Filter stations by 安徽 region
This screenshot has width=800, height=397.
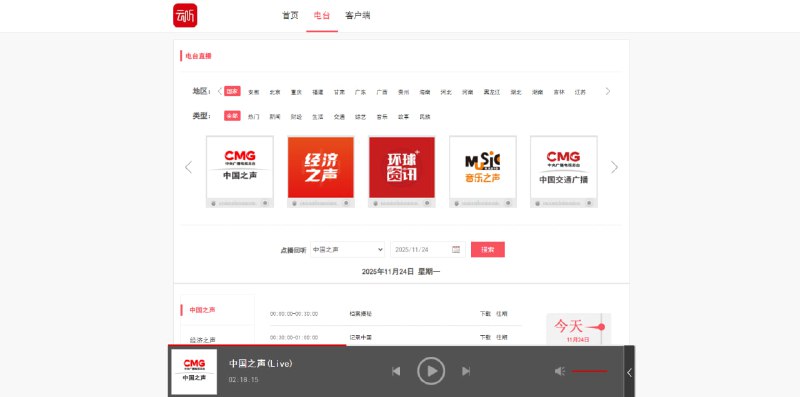tap(254, 92)
